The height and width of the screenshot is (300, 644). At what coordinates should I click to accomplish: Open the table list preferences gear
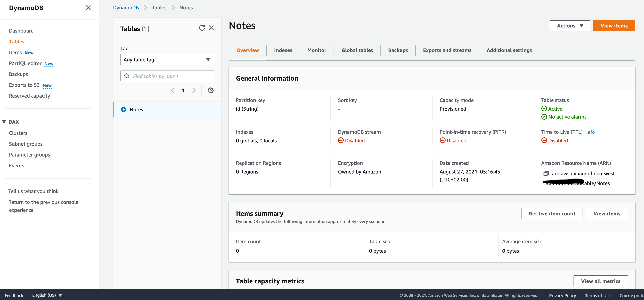pyautogui.click(x=211, y=90)
